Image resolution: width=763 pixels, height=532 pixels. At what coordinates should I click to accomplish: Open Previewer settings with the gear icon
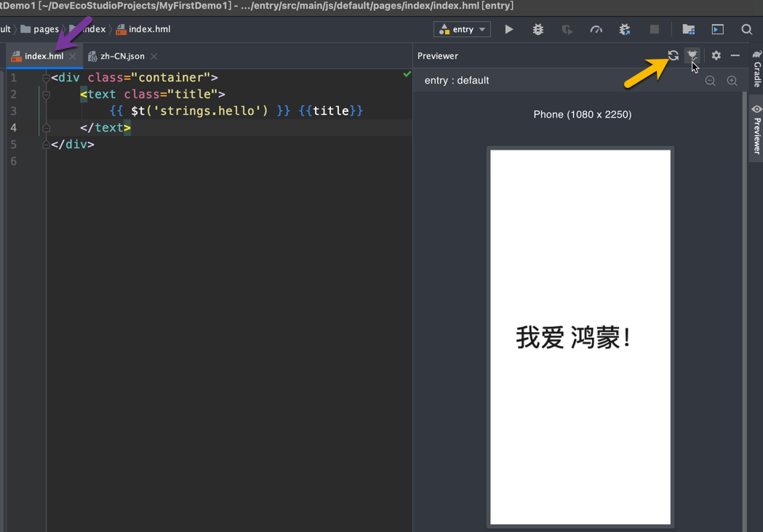click(716, 55)
